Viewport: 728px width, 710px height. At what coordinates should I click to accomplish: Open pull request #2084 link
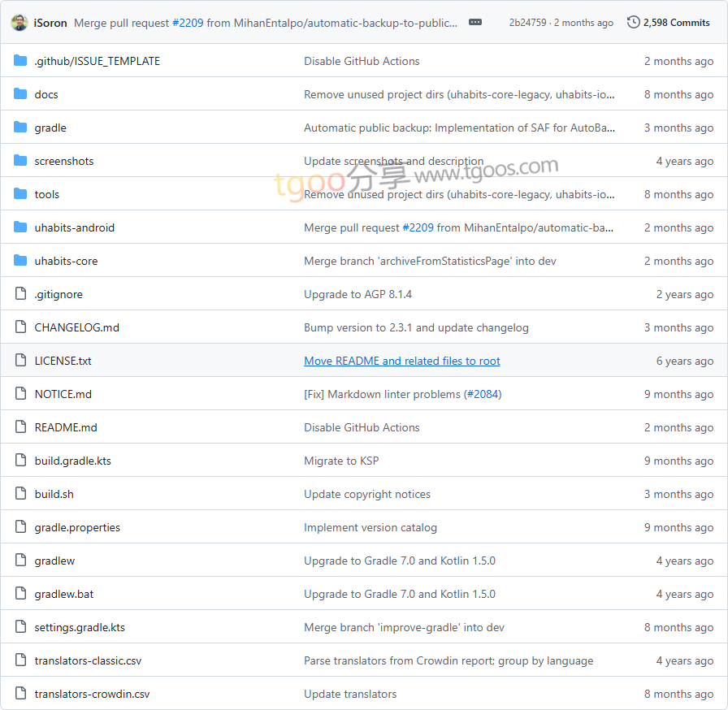[x=483, y=394]
